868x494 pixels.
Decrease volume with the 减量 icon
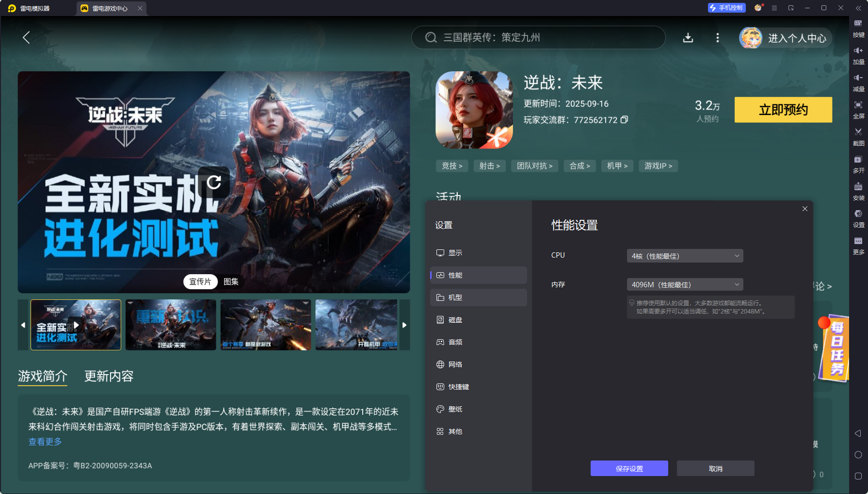pos(858,83)
